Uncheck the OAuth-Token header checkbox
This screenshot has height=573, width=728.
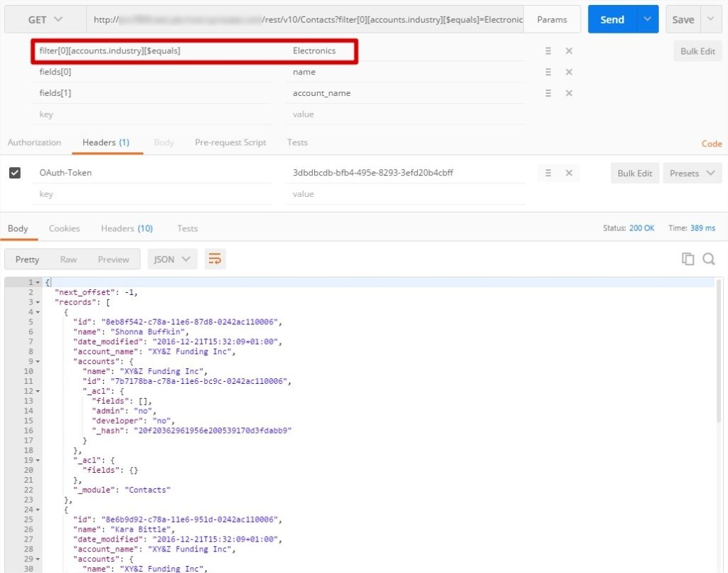pyautogui.click(x=15, y=173)
